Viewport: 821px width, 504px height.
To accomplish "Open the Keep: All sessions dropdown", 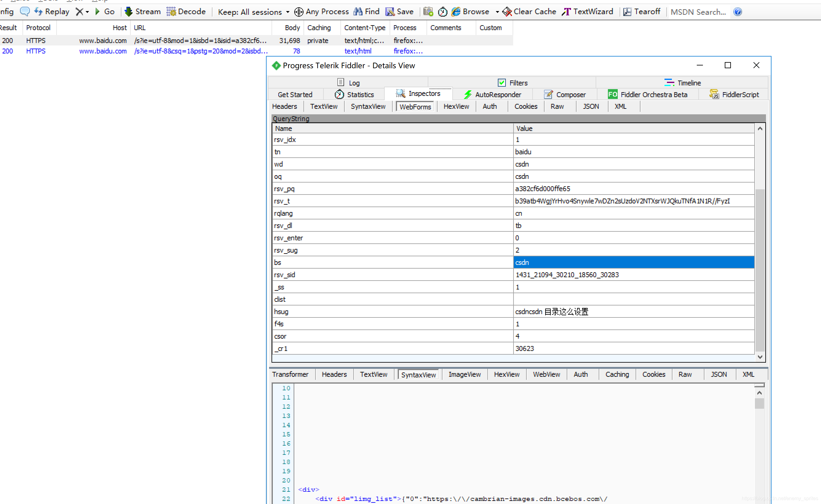I will 253,12.
